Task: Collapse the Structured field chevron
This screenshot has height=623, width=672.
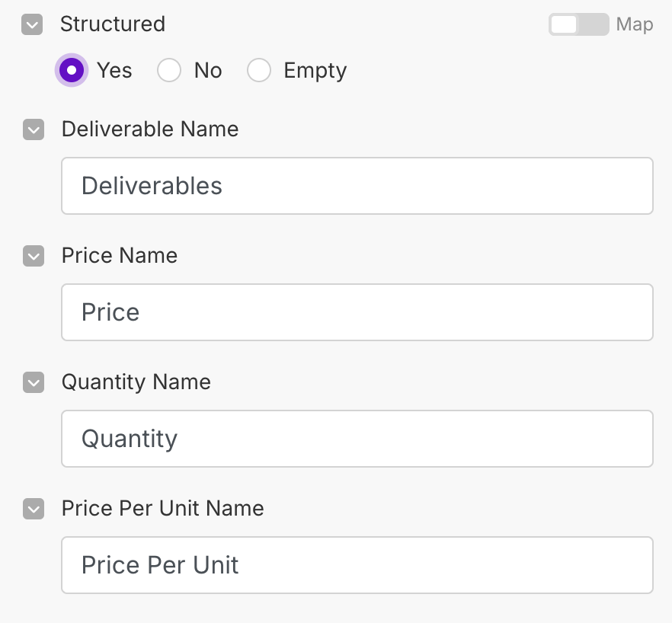Action: [32, 24]
